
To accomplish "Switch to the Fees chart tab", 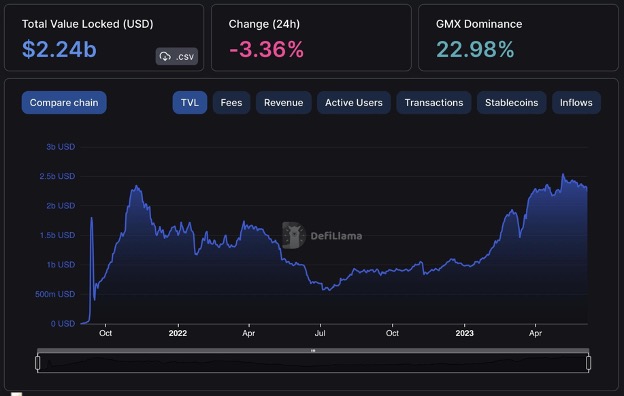I will [231, 103].
